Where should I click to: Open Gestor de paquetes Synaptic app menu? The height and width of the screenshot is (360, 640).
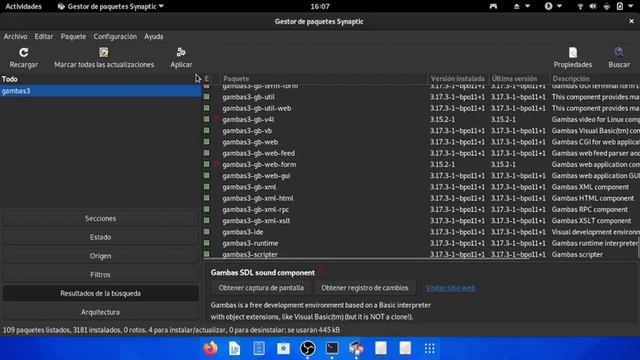coord(111,6)
